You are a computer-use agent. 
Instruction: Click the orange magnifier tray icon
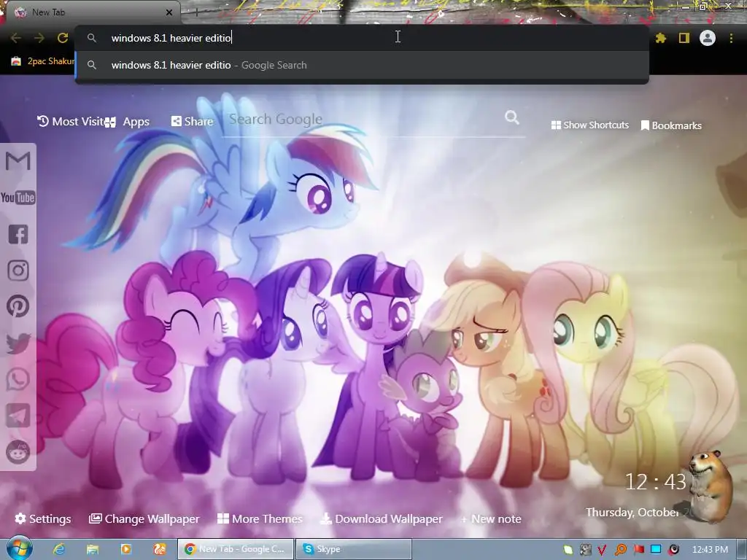tap(621, 550)
